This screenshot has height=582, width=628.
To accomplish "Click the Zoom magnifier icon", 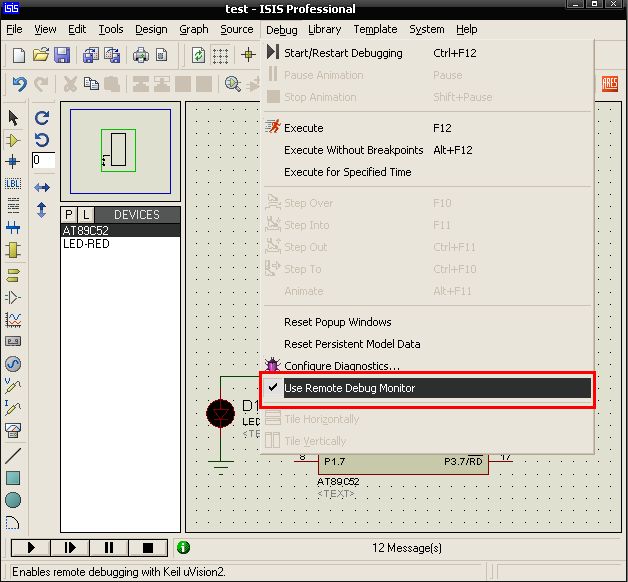I will pos(232,84).
